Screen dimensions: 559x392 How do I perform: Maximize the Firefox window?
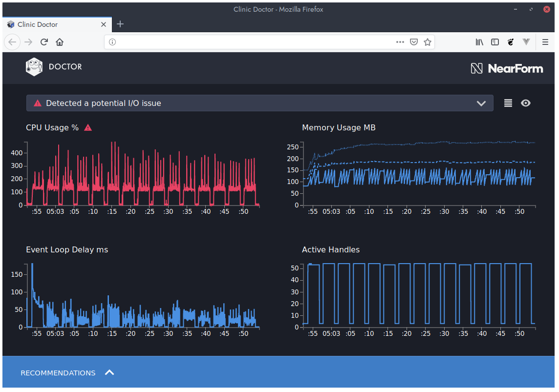pos(531,10)
